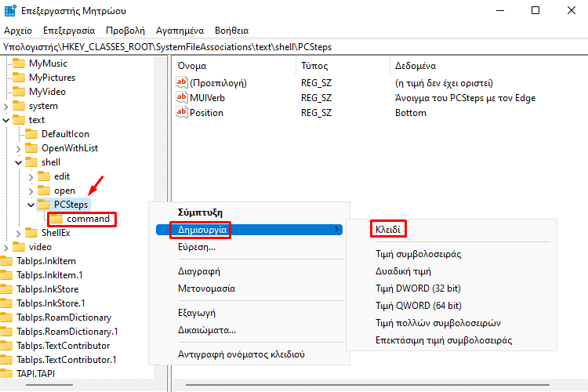This screenshot has height=392, width=588.
Task: Open the Βοήθεια menu
Action: 232,31
